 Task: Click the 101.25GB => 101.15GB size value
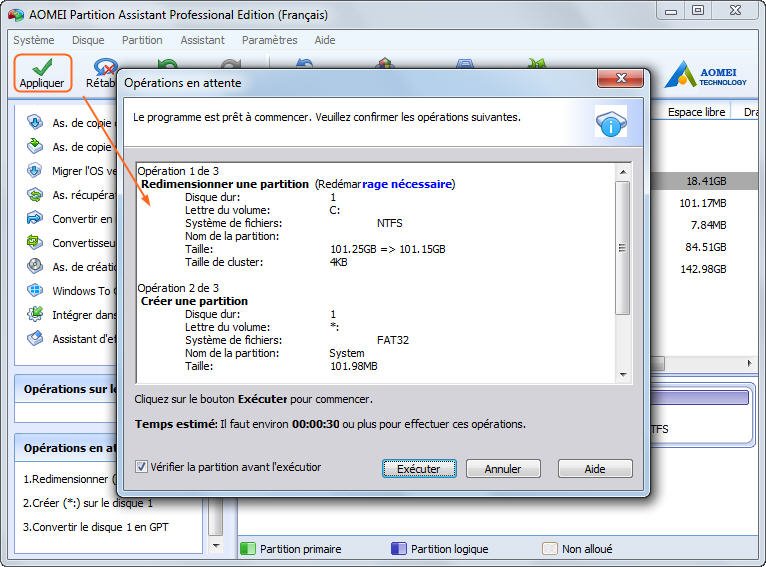388,249
